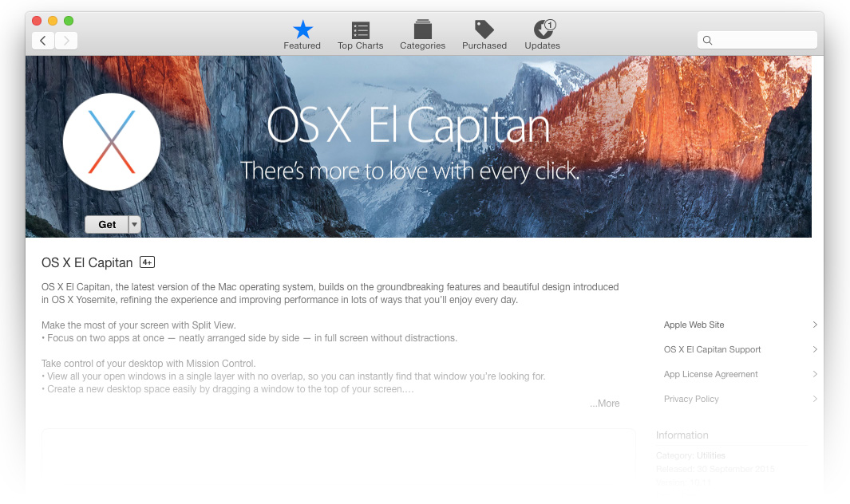The width and height of the screenshot is (850, 504).
Task: Open the Get button dropdown arrow
Action: [134, 224]
